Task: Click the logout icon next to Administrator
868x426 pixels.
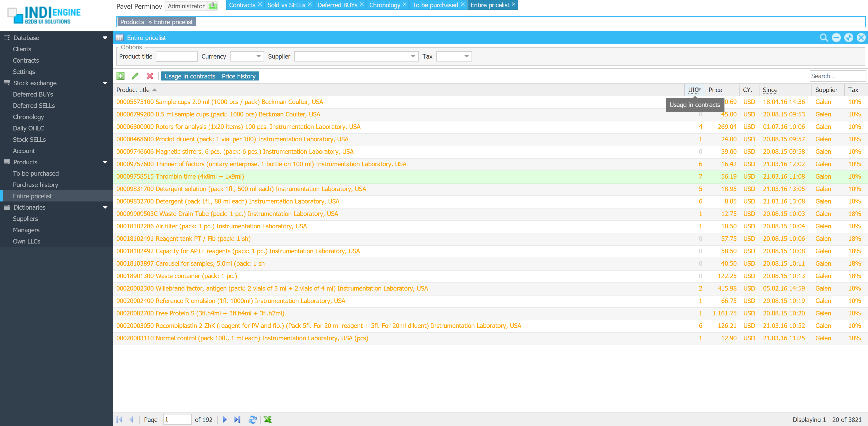Action: point(213,6)
